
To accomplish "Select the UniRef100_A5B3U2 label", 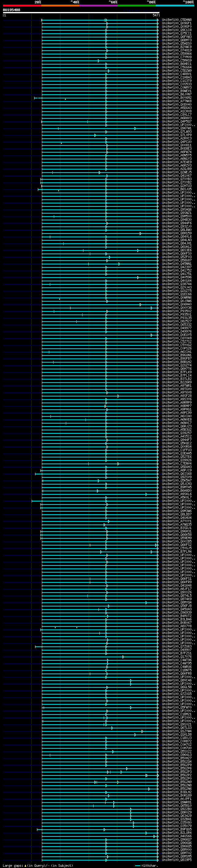I will tap(177, 430).
